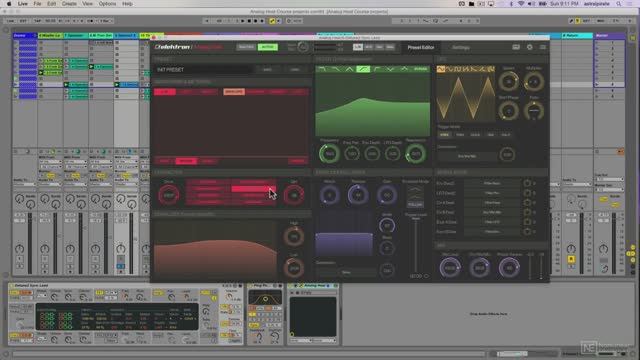This screenshot has width=640, height=360.
Task: Select the Trig LFO trigger mode
Action: coord(460,134)
